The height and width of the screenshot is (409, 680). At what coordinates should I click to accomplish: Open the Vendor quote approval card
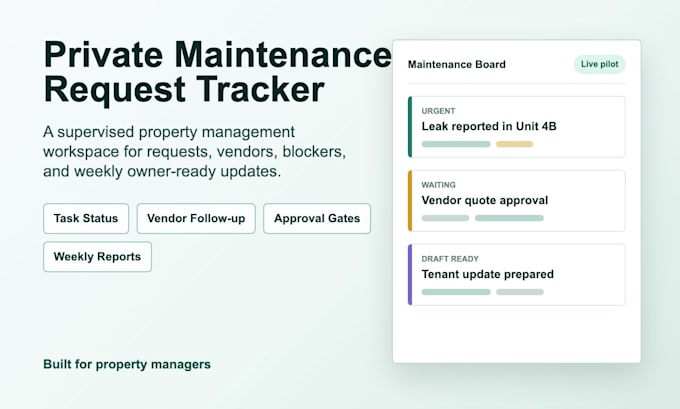pos(517,200)
